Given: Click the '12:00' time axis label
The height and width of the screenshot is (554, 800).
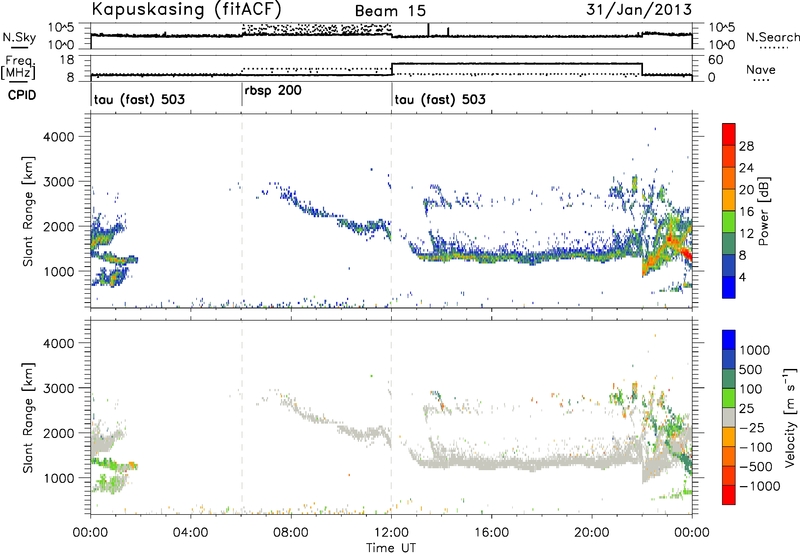Looking at the screenshot, I should [391, 533].
